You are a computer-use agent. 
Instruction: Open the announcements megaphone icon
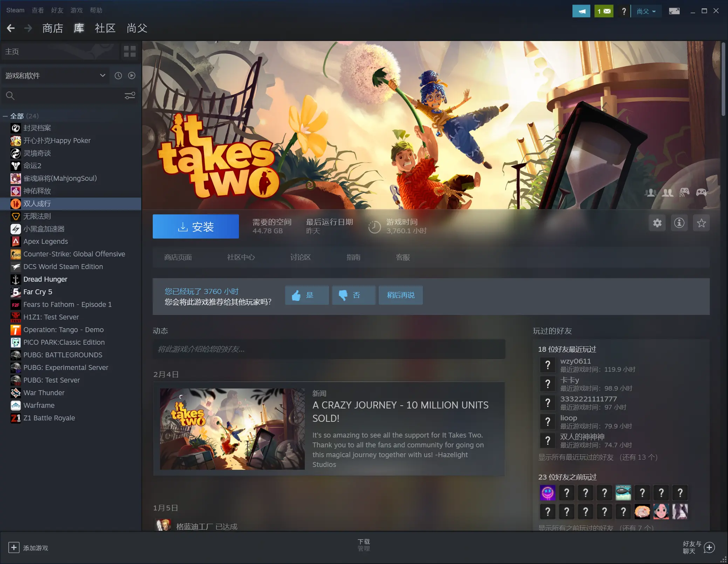coord(581,11)
